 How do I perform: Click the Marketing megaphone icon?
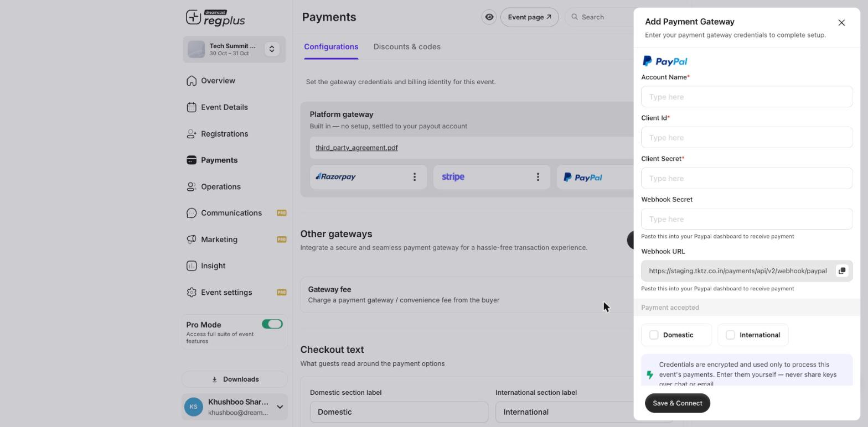click(x=192, y=239)
